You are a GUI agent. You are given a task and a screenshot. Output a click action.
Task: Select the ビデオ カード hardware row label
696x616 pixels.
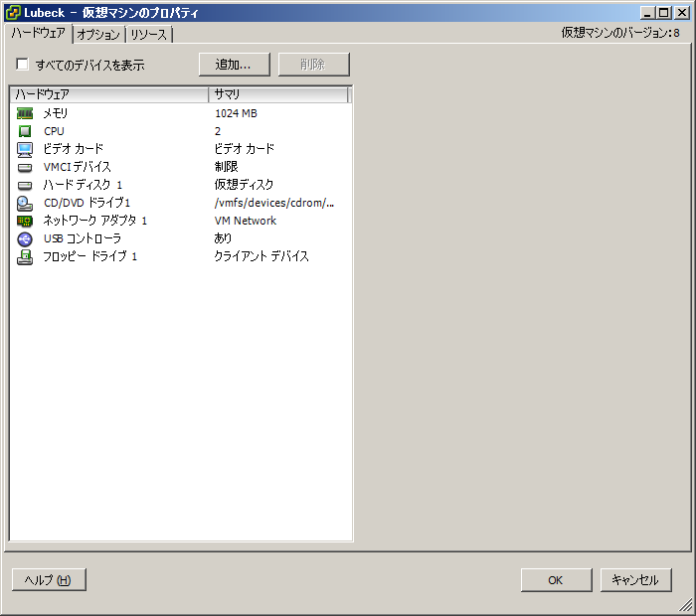[x=74, y=149]
